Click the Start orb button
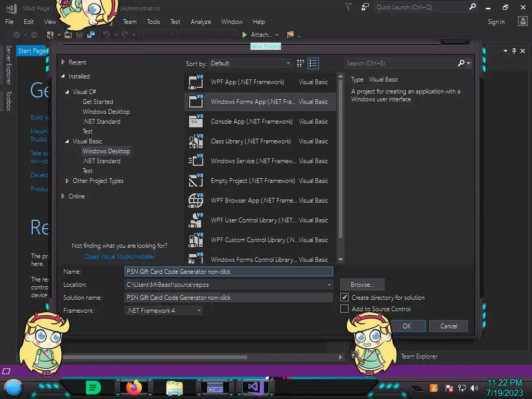The image size is (532, 399). 13,388
